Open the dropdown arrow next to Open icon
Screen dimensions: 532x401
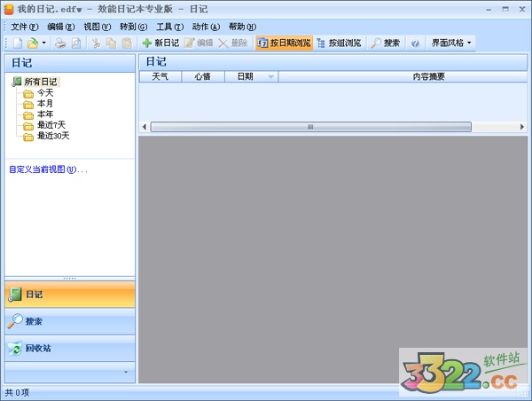click(43, 43)
